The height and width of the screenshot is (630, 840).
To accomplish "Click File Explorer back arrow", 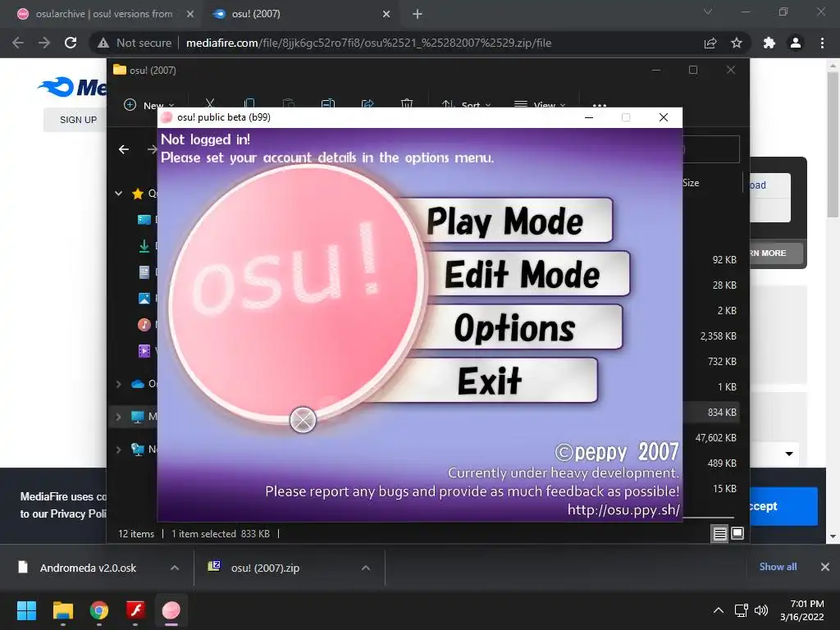I will 124,149.
